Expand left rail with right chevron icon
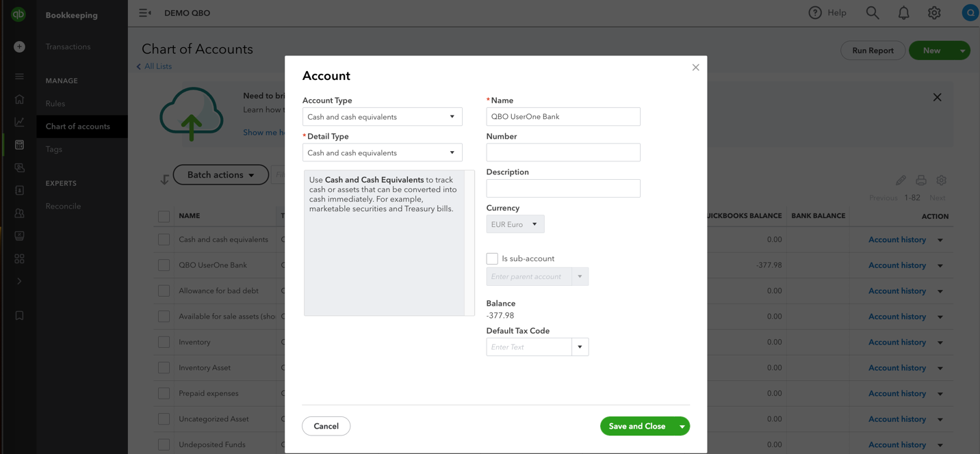The height and width of the screenshot is (454, 980). coord(19,281)
